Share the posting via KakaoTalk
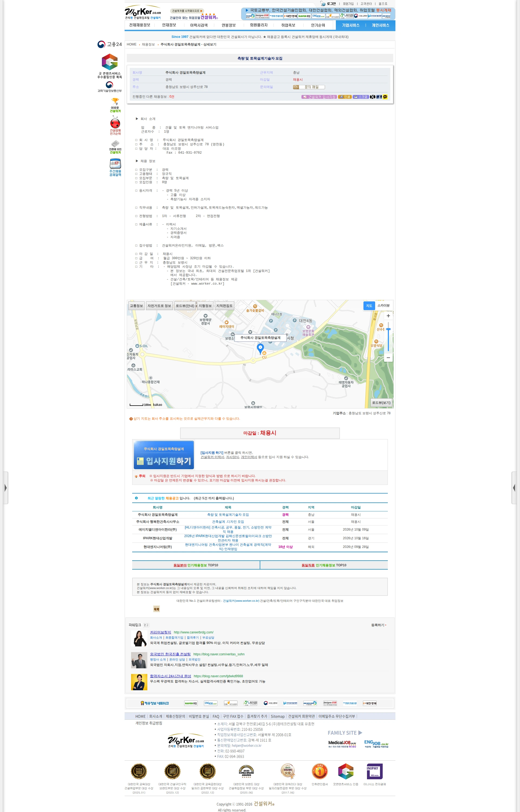This screenshot has width=520, height=812. click(x=385, y=97)
